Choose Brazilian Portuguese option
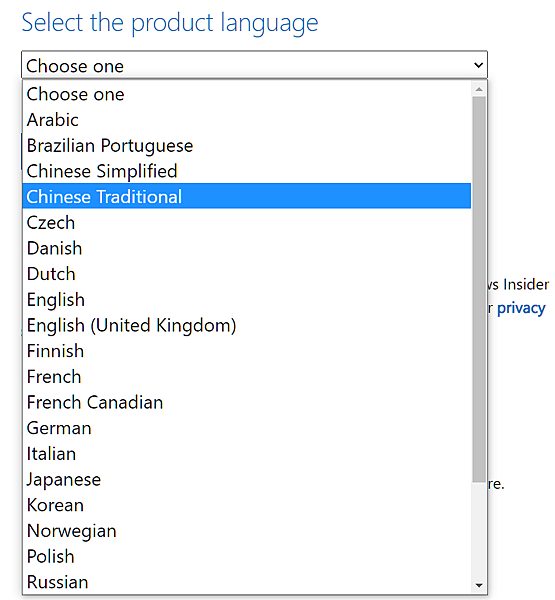The image size is (555, 600). coord(246,145)
